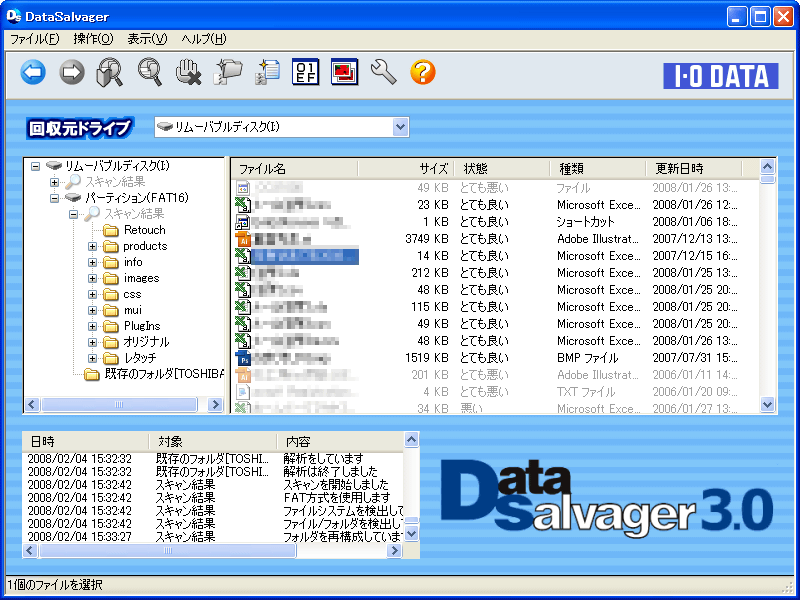
Task: Open the ヘルプ(H) menu
Action: click(204, 39)
